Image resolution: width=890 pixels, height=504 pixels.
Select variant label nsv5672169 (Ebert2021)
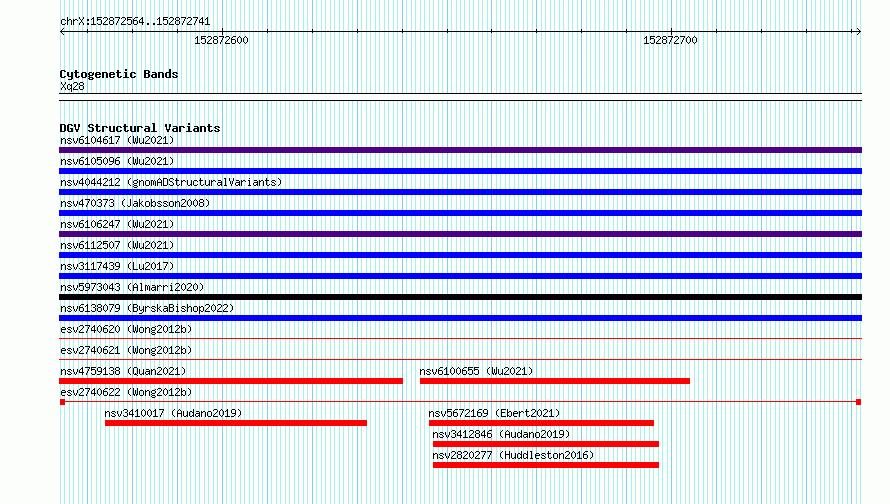(x=494, y=413)
